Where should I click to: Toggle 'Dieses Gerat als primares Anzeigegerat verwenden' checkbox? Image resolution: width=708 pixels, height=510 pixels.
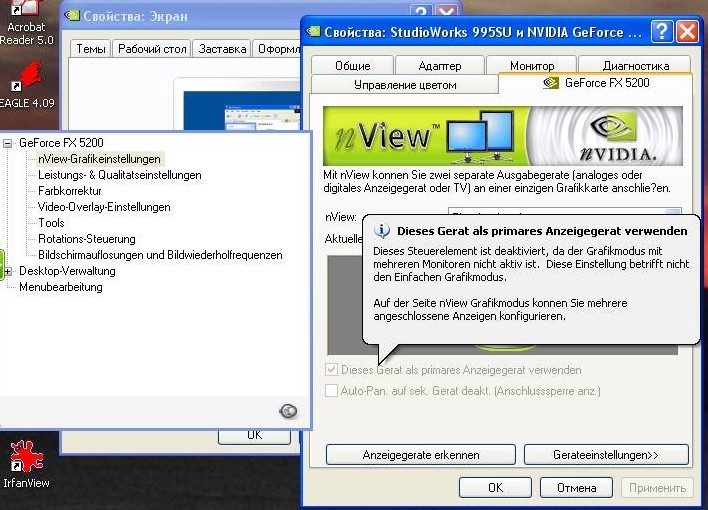pyautogui.click(x=331, y=370)
